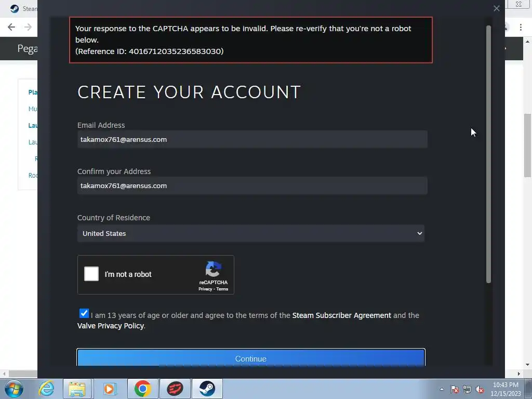
Task: Click the Action Center flag tray icon
Action: (x=455, y=389)
